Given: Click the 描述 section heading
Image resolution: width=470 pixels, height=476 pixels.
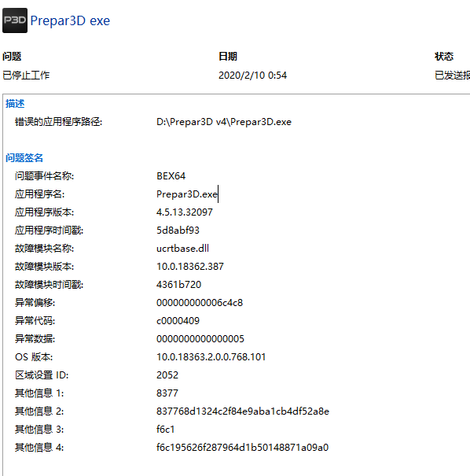Looking at the screenshot, I should (15, 104).
